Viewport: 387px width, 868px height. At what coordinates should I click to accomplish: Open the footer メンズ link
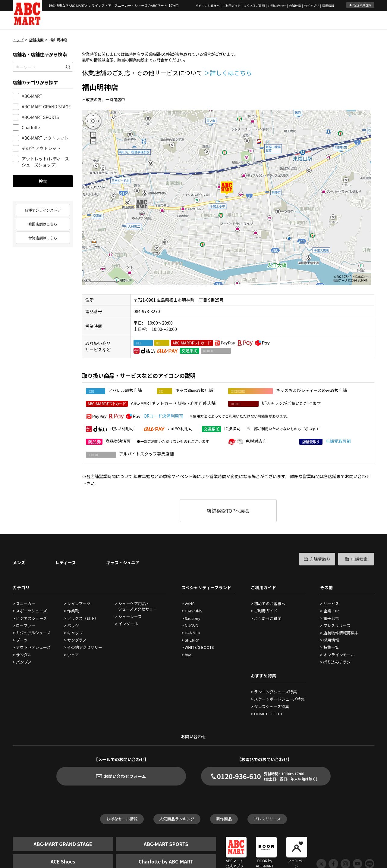click(19, 562)
